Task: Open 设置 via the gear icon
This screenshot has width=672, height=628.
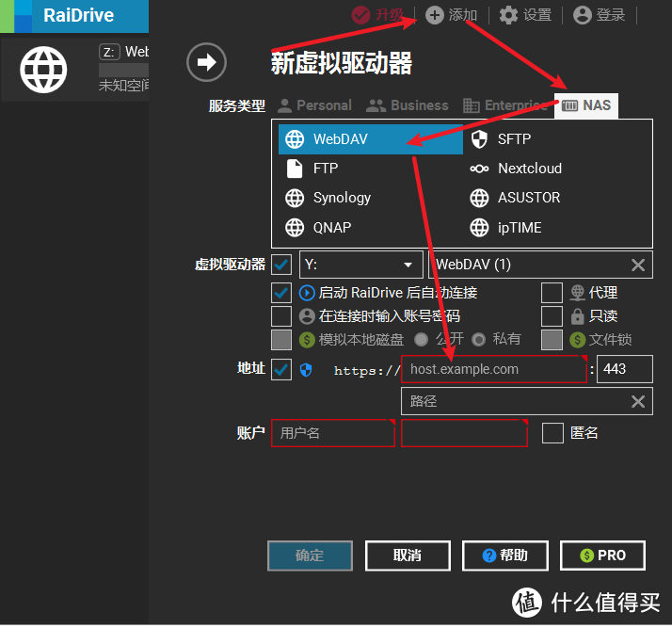Action: tap(509, 15)
